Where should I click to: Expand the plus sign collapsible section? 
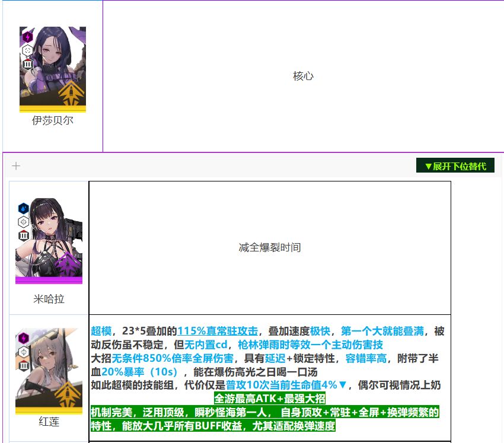16,166
